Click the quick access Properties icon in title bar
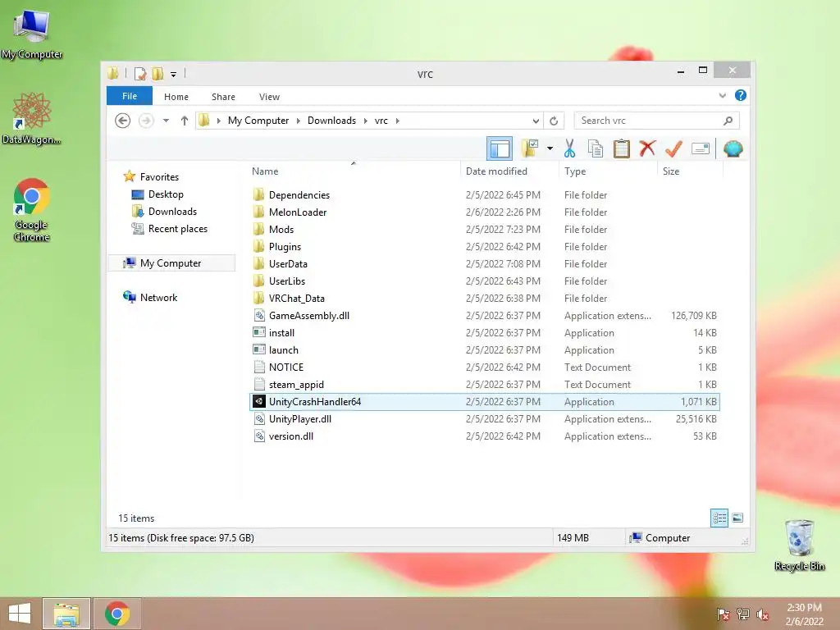This screenshot has width=840, height=630. (140, 73)
